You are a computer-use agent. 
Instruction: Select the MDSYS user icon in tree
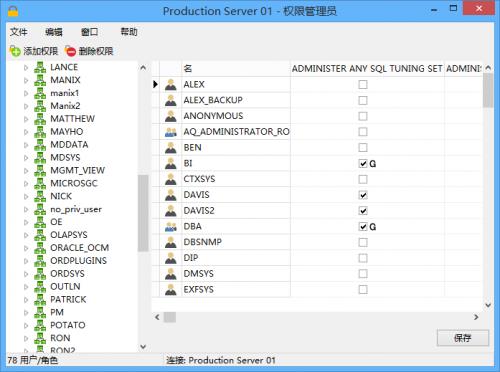(40, 157)
